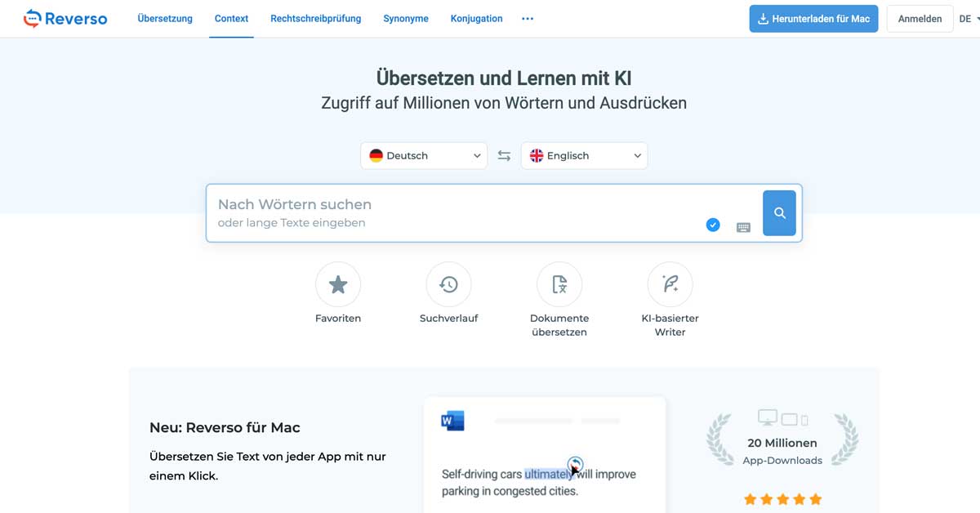Open the on-screen keyboard icon
The image size is (980, 513).
pyautogui.click(x=742, y=226)
